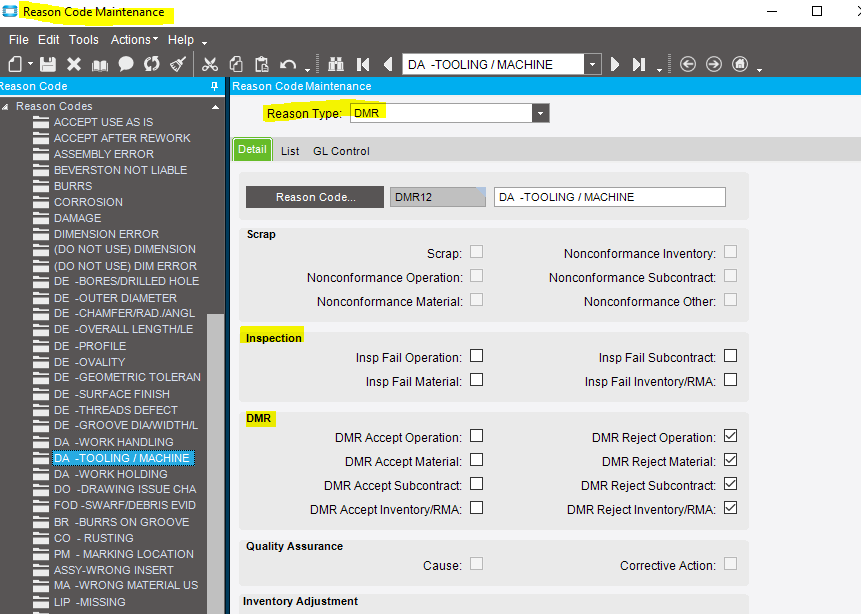The image size is (861, 614).
Task: Select the CO - RUSTING reason code
Action: tap(94, 538)
